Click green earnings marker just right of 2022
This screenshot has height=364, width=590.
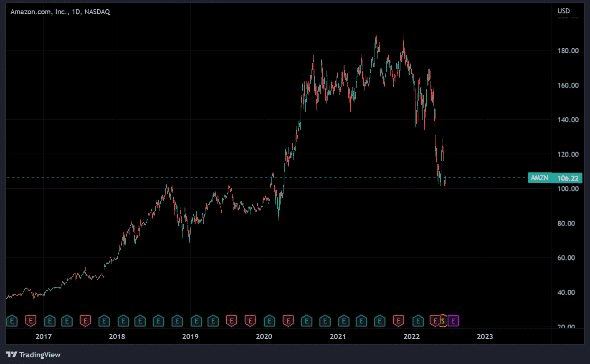[418, 321]
